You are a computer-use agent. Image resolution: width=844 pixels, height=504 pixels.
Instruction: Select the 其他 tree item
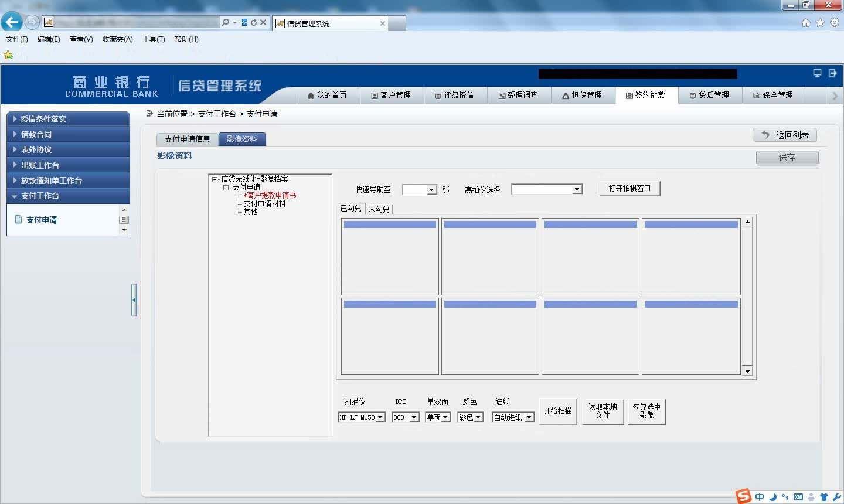tap(250, 212)
